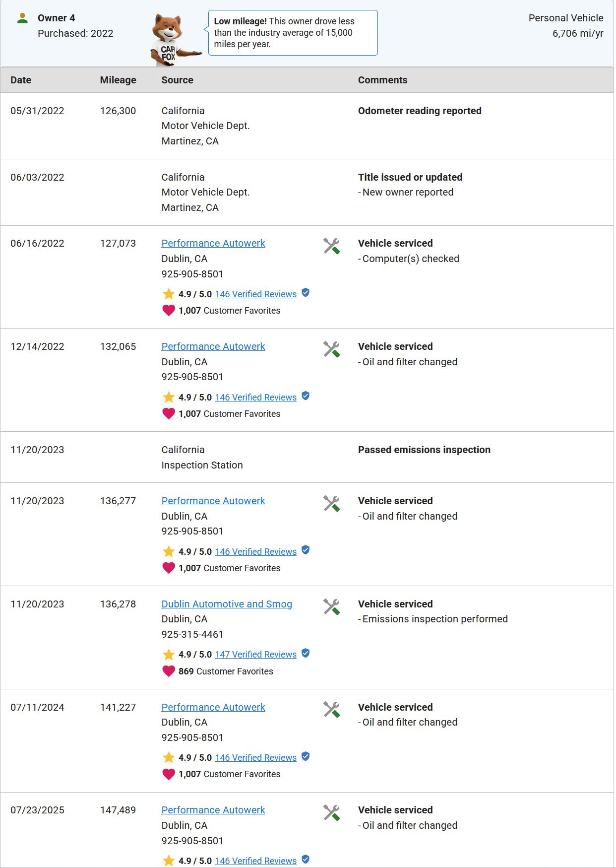The width and height of the screenshot is (616, 868).
Task: Click the Owner 4 person icon
Action: click(22, 18)
